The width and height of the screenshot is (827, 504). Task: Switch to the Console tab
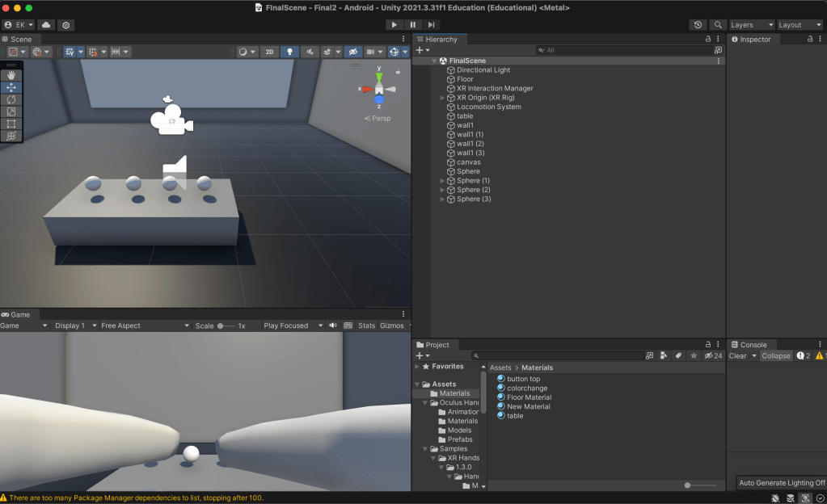pyautogui.click(x=750, y=344)
